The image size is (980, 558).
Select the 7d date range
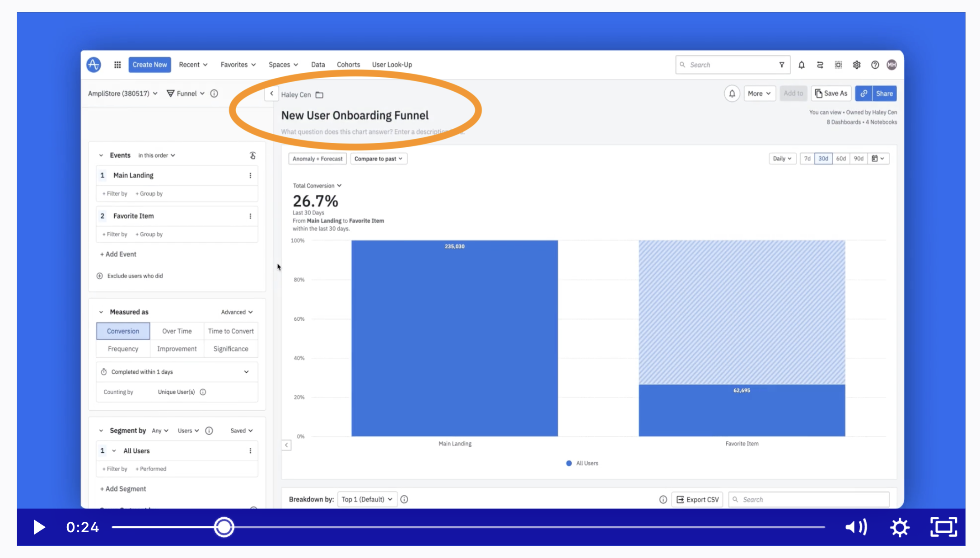tap(807, 159)
